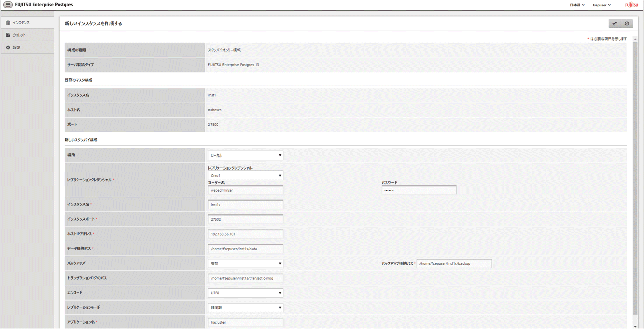The width and height of the screenshot is (644, 329).
Task: Open the hamburger menu icon
Action: coord(8,5)
